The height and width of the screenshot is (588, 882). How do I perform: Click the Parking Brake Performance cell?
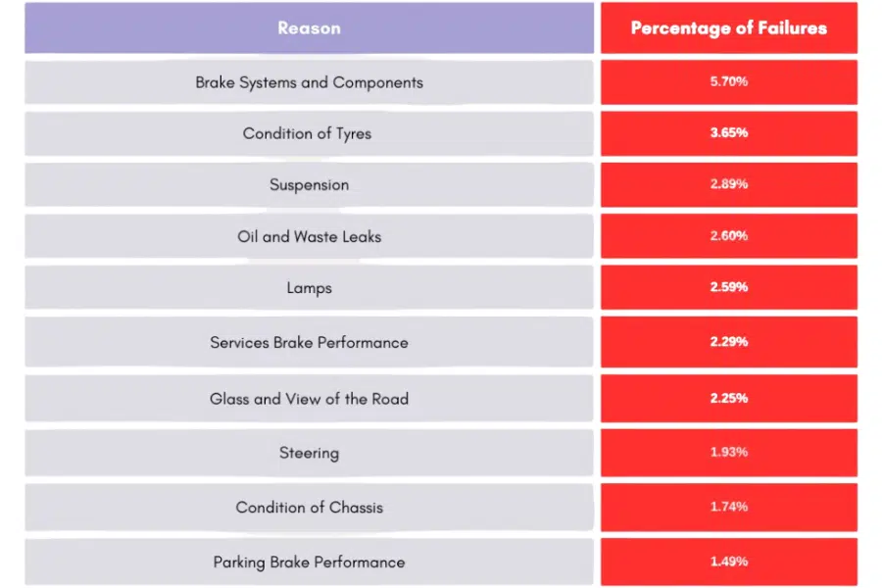pyautogui.click(x=309, y=563)
